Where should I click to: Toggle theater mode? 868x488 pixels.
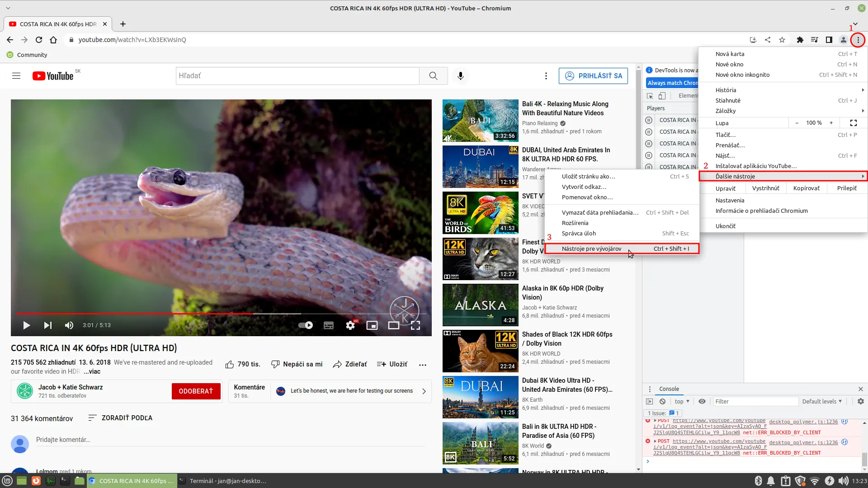[x=394, y=325]
